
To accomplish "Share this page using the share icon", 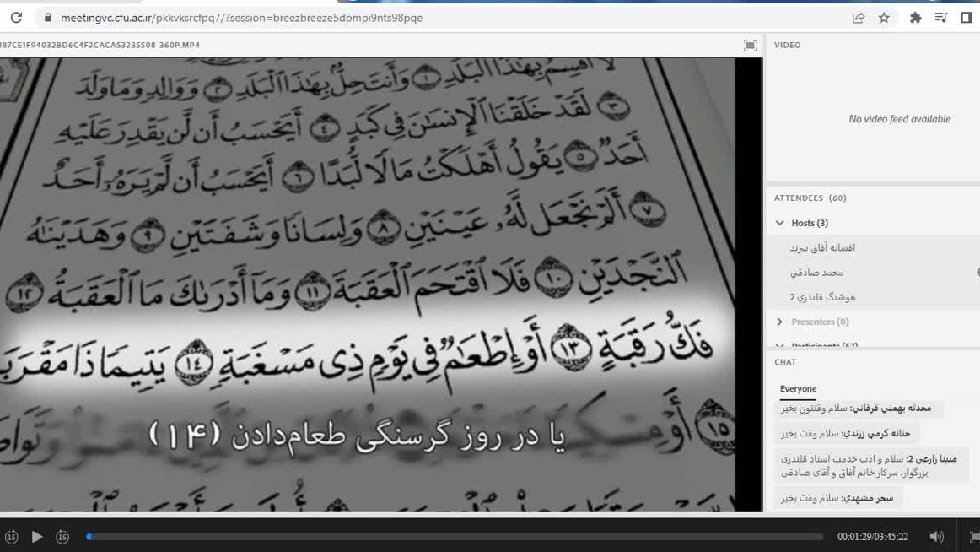I will (858, 18).
